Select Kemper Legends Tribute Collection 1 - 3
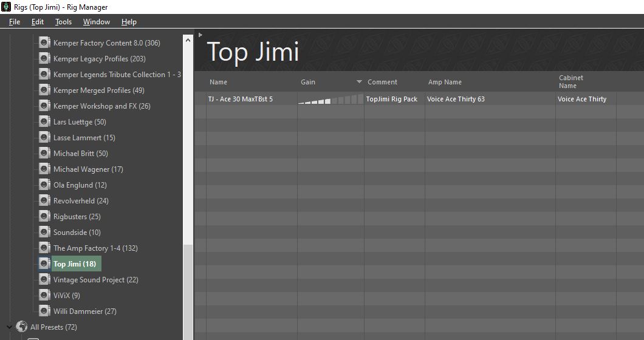Viewport: 644px width, 340px height. pos(117,74)
